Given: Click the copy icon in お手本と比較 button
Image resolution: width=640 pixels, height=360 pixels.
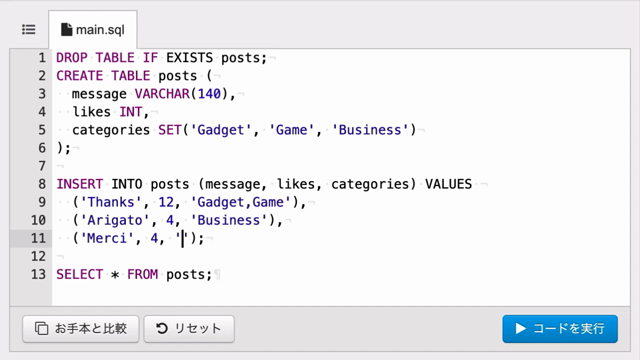Looking at the screenshot, I should click(41, 329).
